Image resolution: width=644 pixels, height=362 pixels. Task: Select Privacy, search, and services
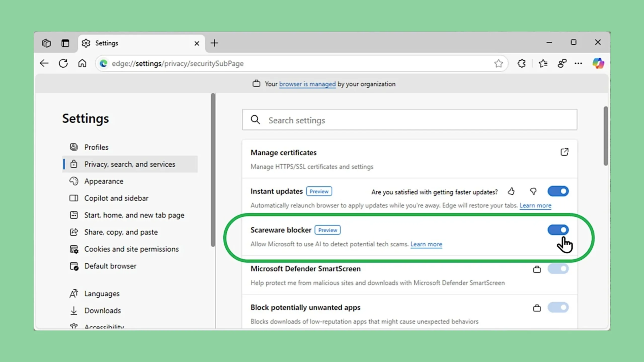click(x=130, y=164)
